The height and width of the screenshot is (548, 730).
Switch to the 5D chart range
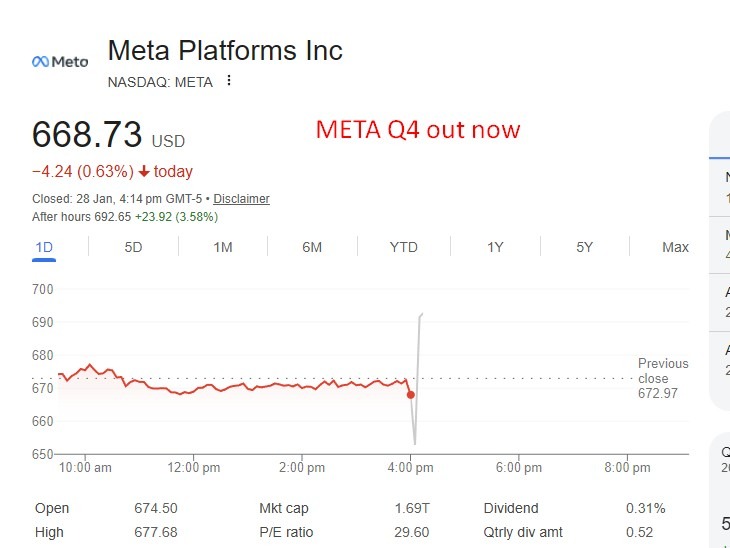[133, 247]
